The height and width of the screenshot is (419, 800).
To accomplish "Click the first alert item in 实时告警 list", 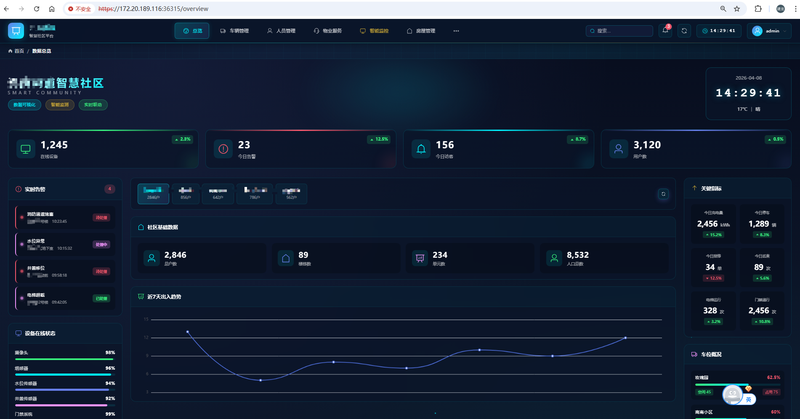I will click(65, 217).
